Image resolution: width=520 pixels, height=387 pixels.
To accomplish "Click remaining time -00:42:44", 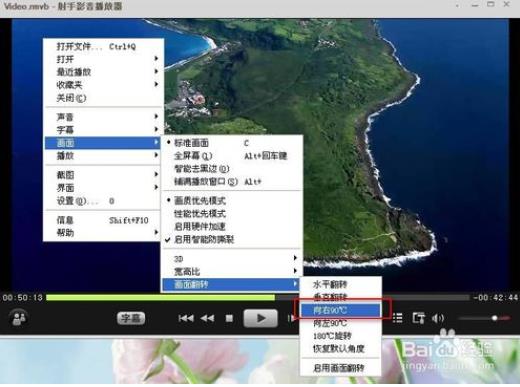I will click(496, 297).
